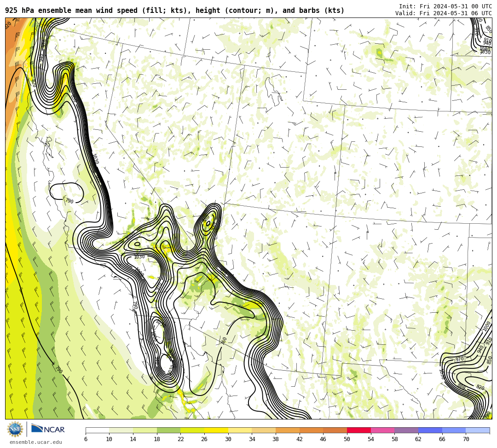Click the light green 14-18 kts swatch
The height and width of the screenshot is (448, 497).
click(145, 430)
